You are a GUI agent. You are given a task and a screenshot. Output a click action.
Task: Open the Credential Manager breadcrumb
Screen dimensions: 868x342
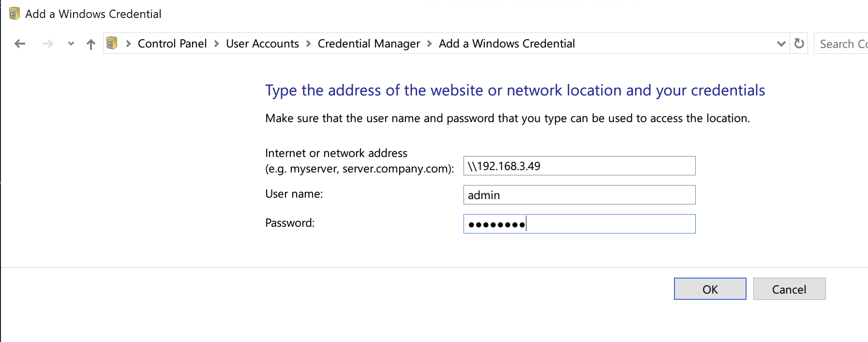point(369,44)
